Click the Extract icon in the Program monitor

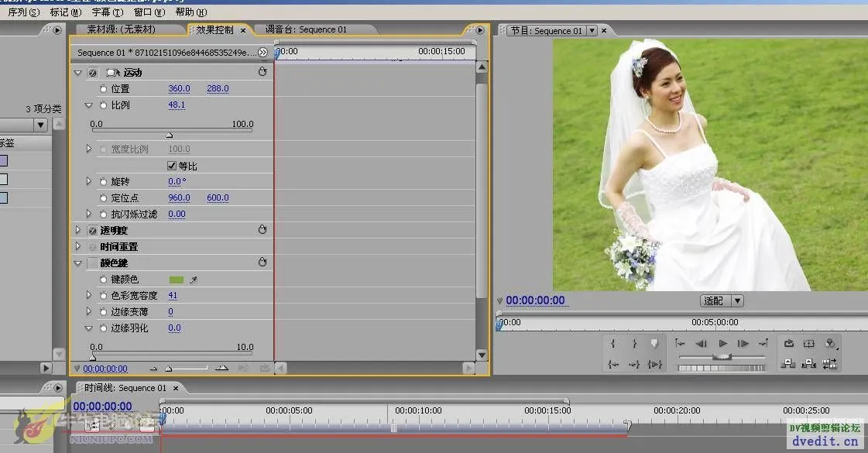coord(810,363)
